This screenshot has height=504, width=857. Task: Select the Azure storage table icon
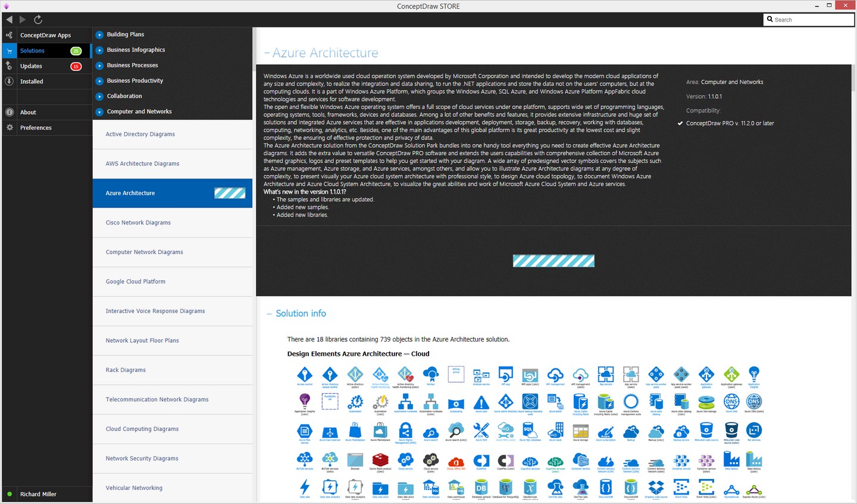pos(580,431)
